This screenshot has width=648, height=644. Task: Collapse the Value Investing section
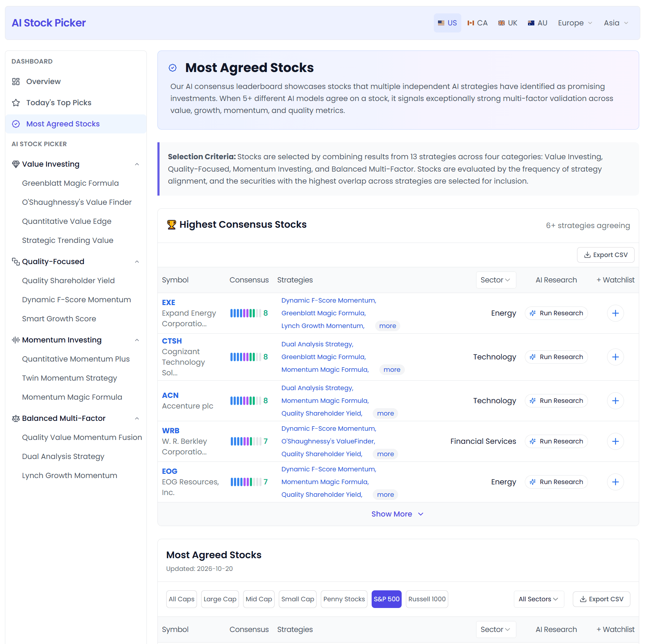pos(137,164)
